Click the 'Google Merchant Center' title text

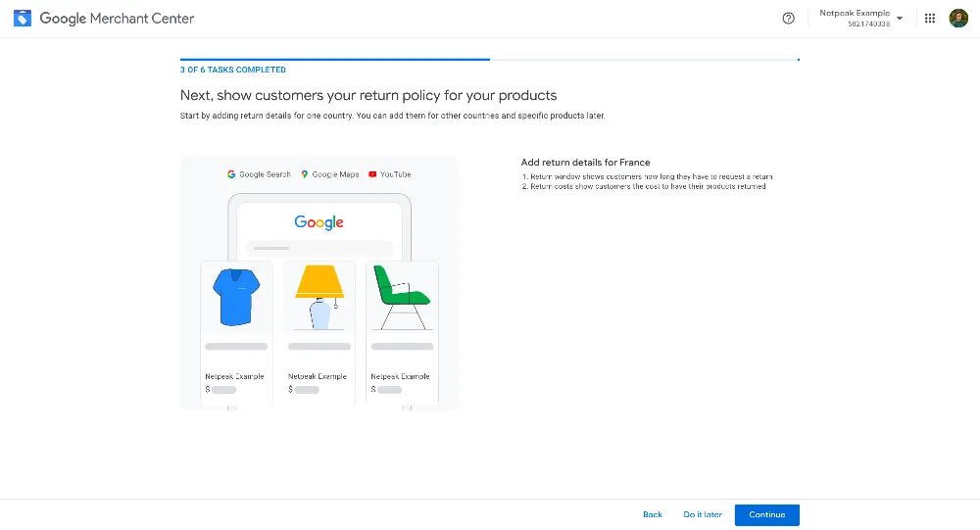click(x=117, y=19)
